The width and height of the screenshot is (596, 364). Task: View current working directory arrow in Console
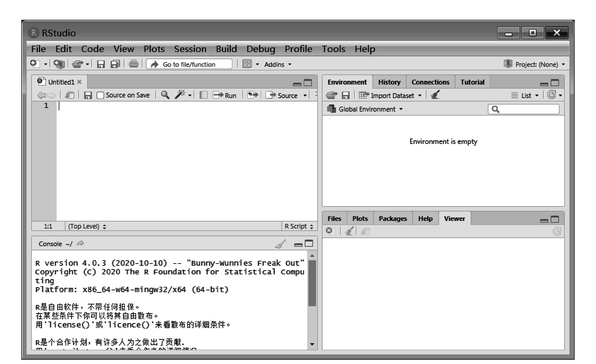[x=80, y=244]
